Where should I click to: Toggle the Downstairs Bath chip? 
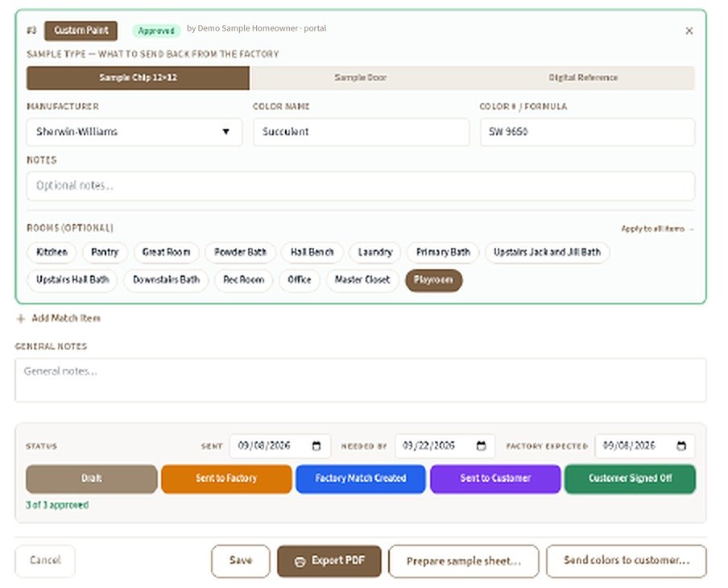click(x=166, y=280)
